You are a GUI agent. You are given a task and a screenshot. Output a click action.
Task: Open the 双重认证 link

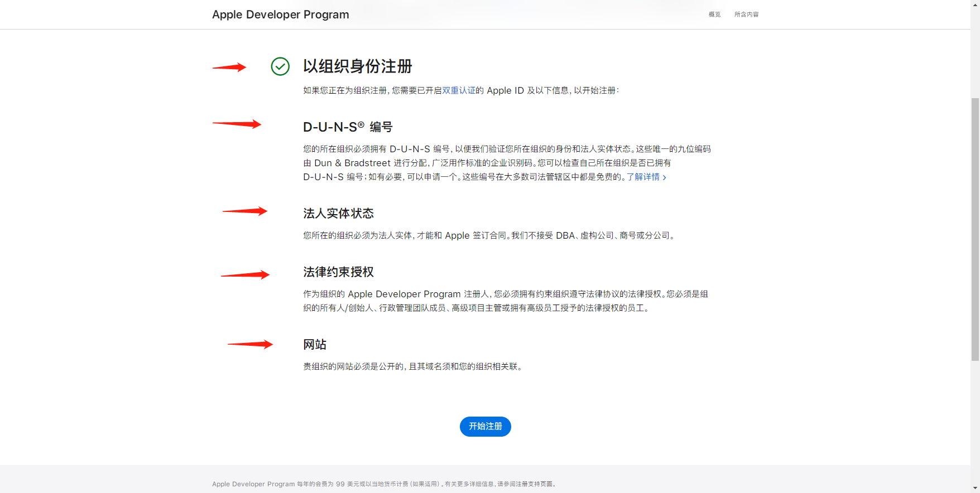tap(459, 90)
